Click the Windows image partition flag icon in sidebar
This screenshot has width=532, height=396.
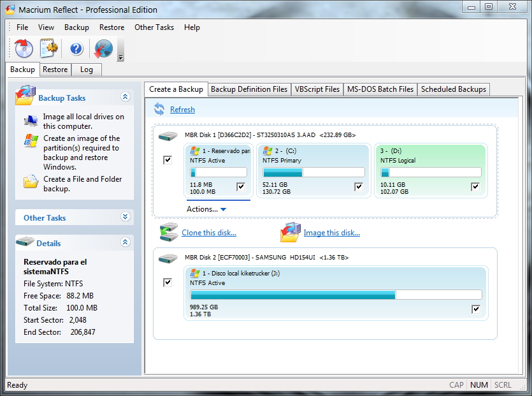pyautogui.click(x=31, y=140)
